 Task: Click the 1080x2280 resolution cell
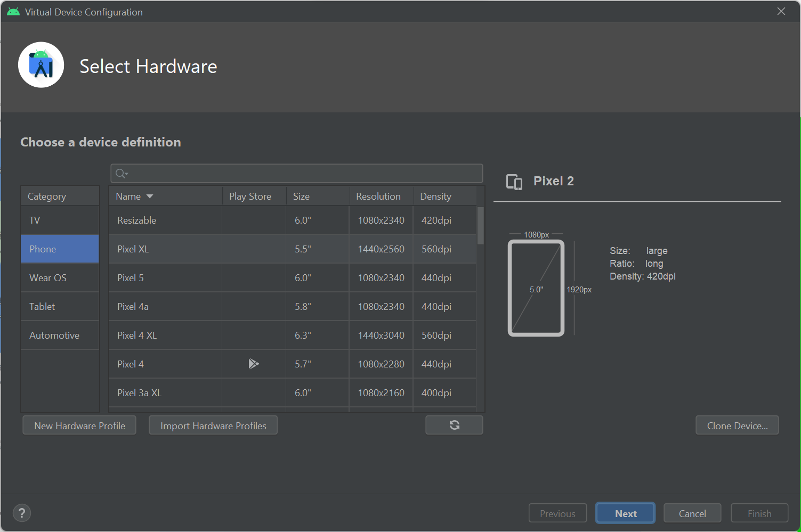pos(381,364)
